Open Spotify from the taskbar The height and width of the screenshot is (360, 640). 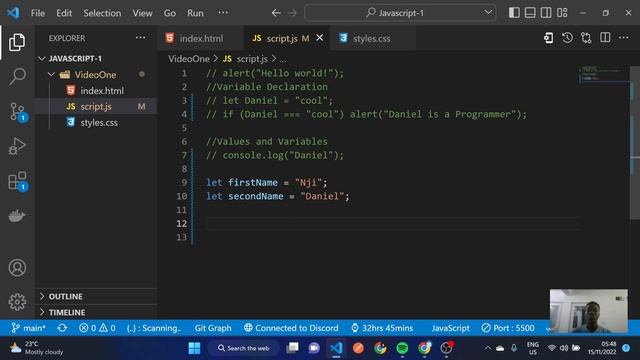(x=402, y=348)
